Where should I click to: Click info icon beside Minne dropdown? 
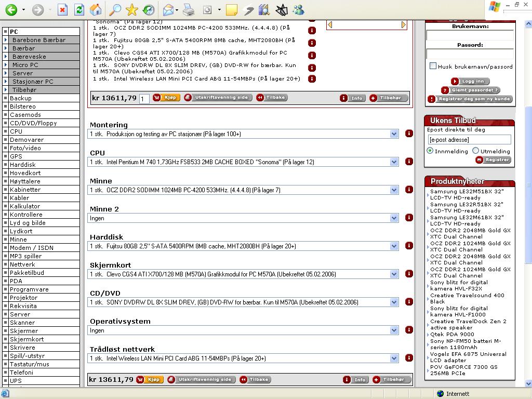(x=409, y=189)
